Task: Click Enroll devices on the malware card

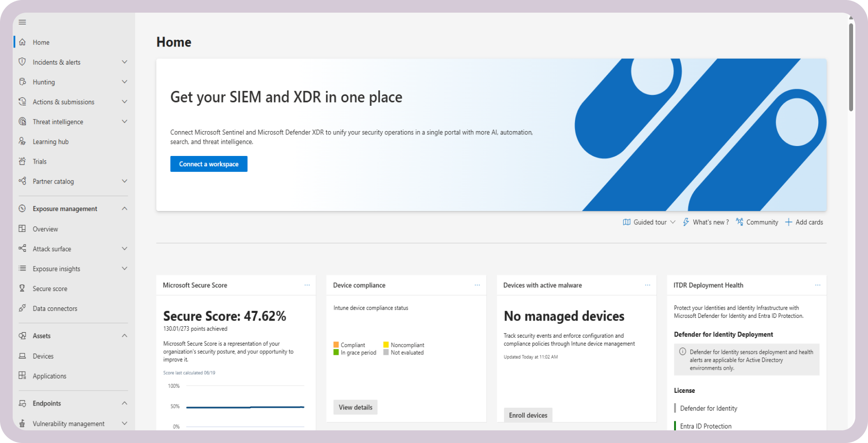Action: tap(528, 415)
